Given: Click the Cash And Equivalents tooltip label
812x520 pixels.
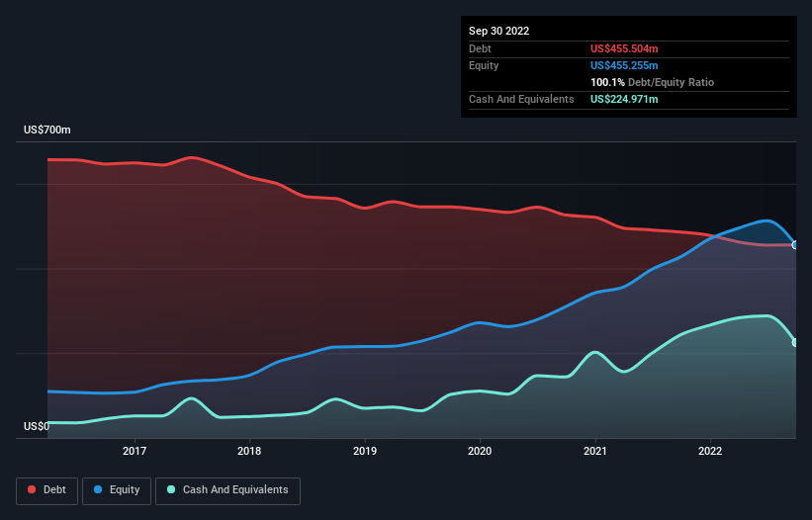Looking at the screenshot, I should click(x=521, y=99).
